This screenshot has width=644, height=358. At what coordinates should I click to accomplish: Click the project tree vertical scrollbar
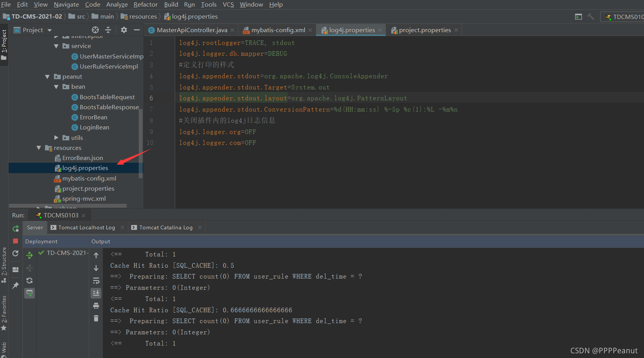141,143
